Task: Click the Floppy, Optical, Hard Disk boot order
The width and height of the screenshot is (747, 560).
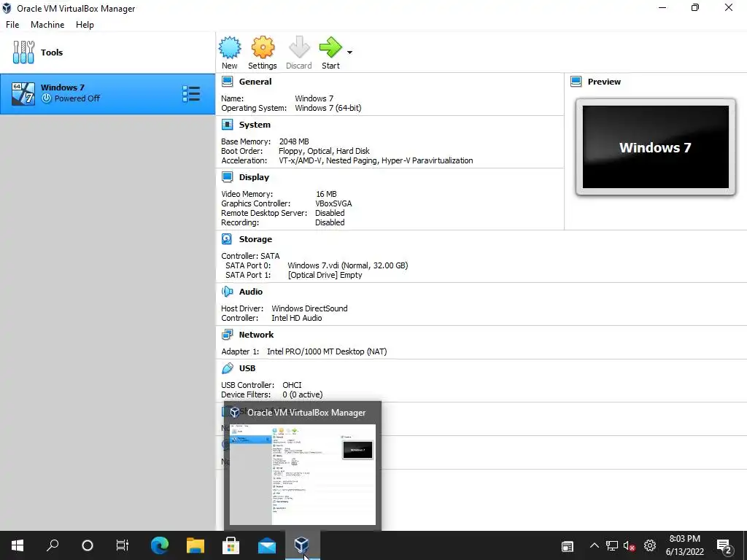Action: [324, 151]
